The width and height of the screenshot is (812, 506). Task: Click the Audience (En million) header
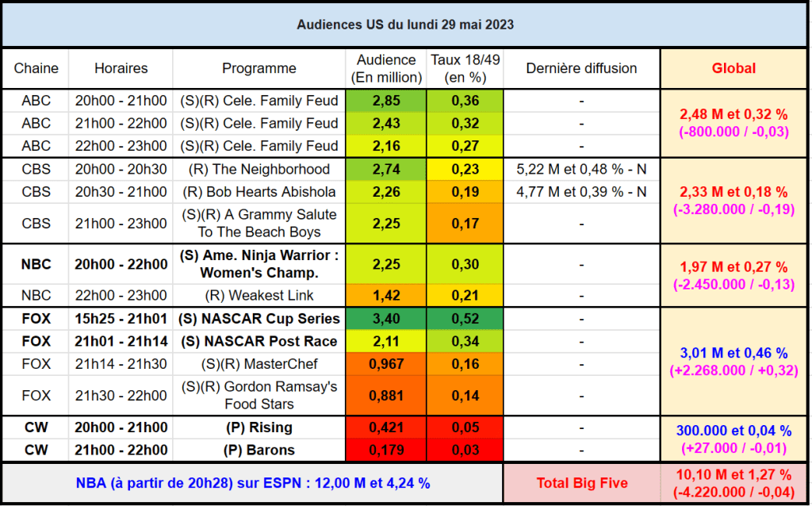click(x=386, y=68)
